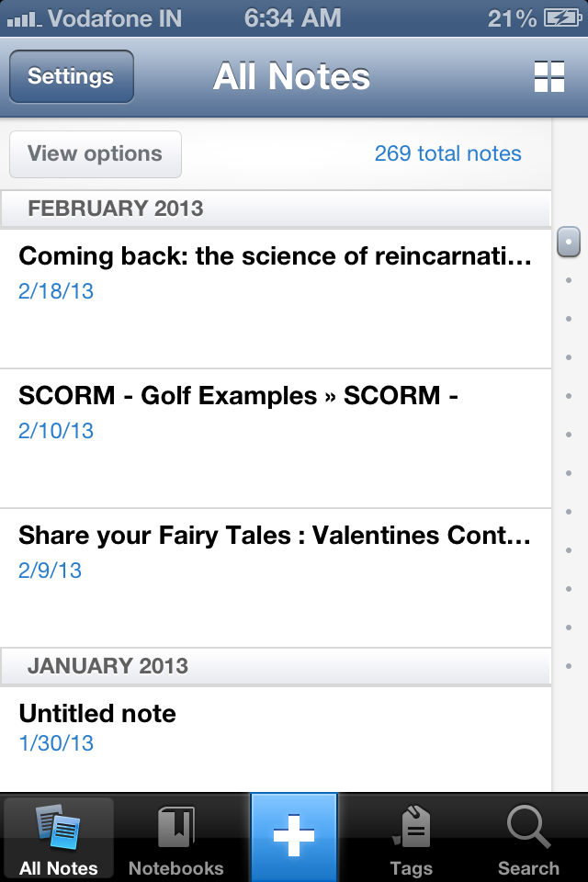
Task: Select the All Notes tab
Action: point(59,839)
